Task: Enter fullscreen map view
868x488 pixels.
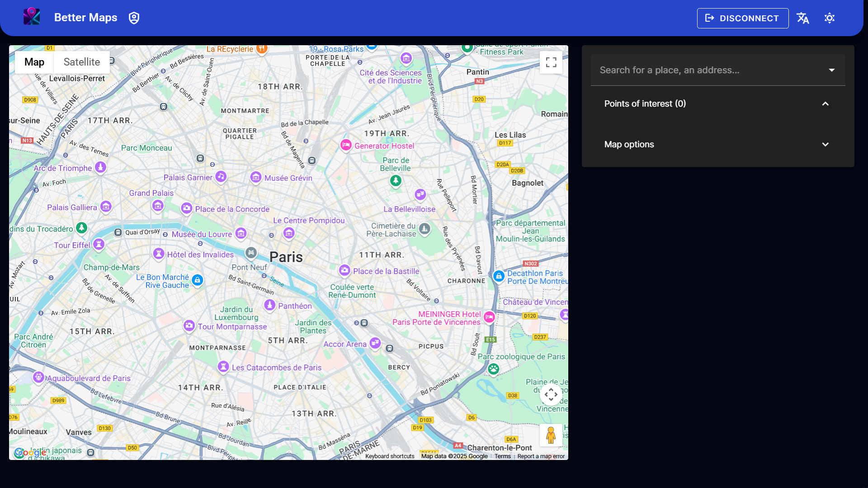Action: (551, 62)
